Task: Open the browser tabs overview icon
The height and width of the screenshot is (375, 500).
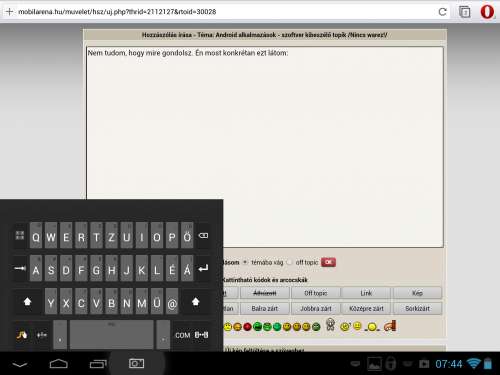Action: pos(465,12)
